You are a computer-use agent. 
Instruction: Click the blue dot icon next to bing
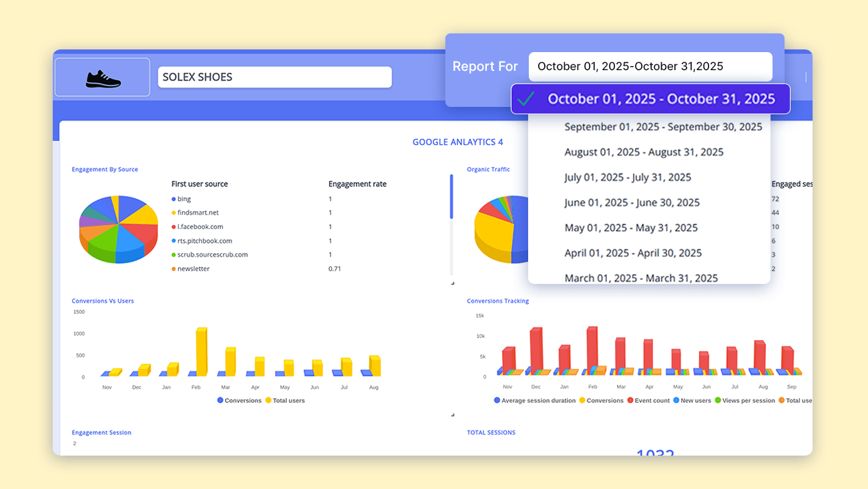(174, 198)
